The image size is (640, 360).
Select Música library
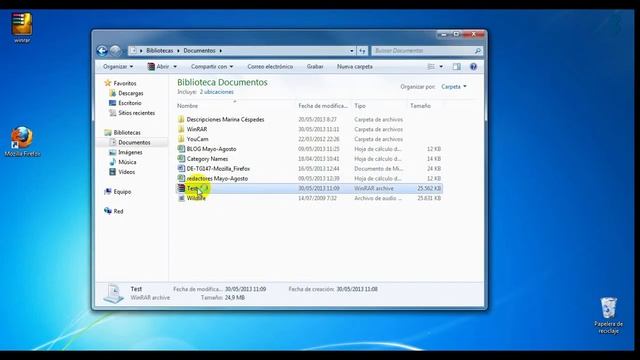click(127, 162)
